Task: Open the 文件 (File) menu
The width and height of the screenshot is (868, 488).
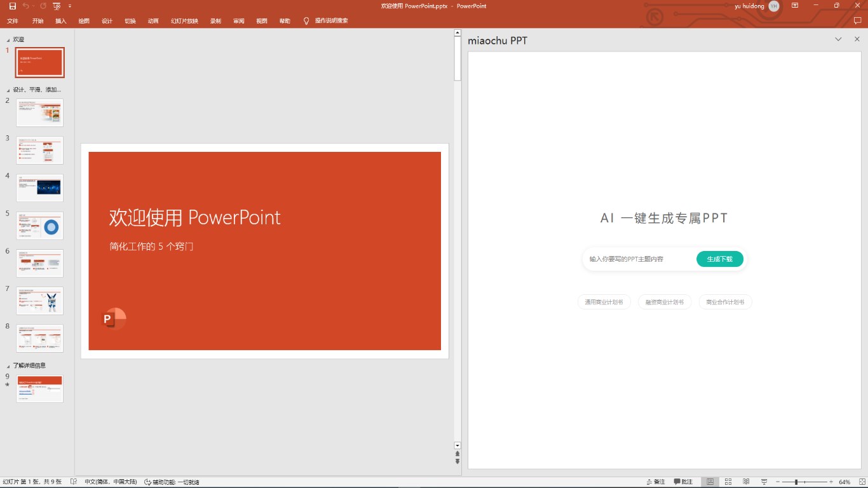Action: tap(13, 21)
